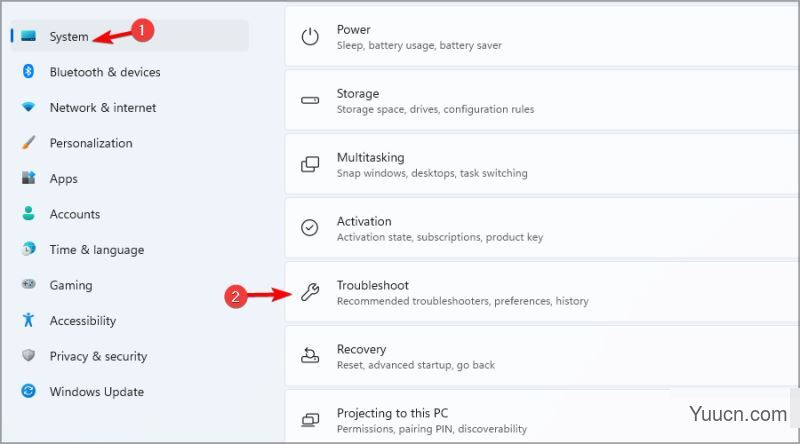The image size is (800, 444).
Task: Click the Power button icon
Action: tap(310, 37)
